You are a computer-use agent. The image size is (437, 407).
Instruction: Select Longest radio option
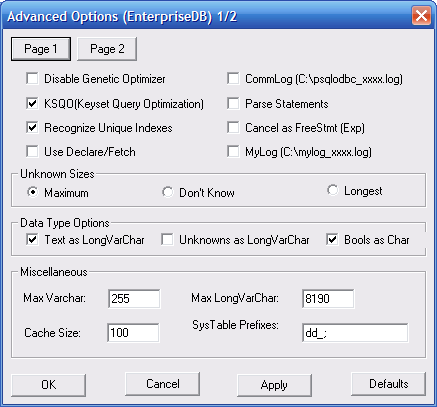point(332,190)
